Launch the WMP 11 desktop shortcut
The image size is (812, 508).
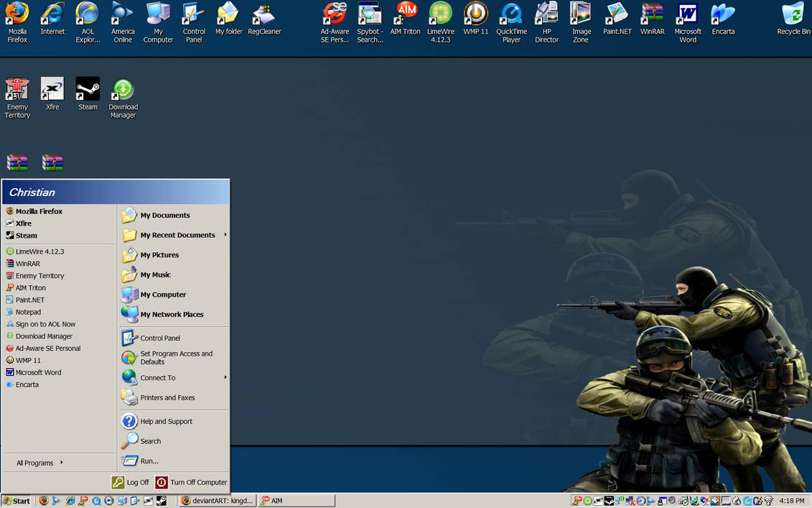(475, 19)
